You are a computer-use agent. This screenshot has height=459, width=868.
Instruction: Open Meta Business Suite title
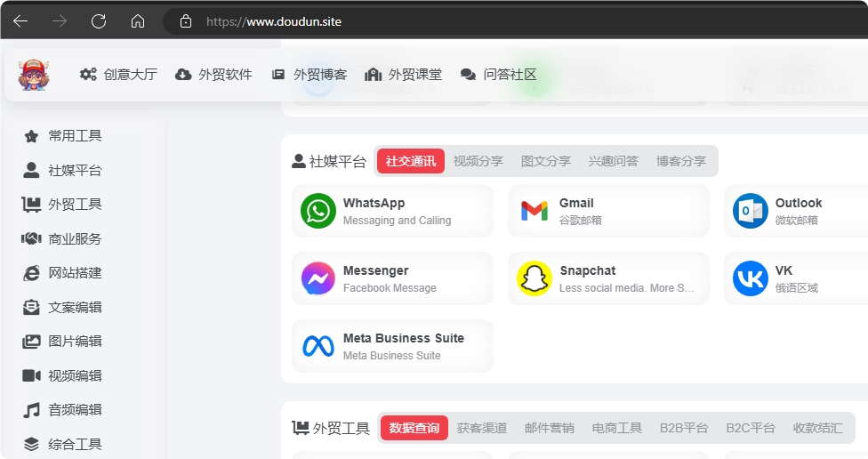404,338
